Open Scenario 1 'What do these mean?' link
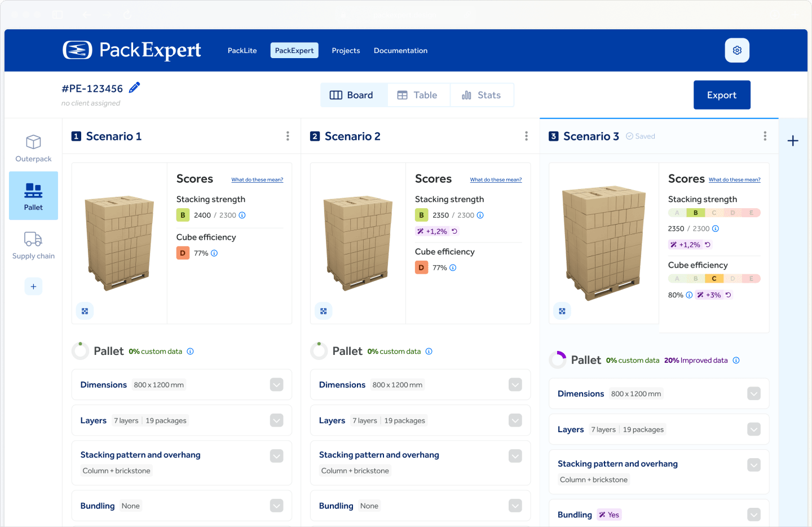 tap(257, 180)
